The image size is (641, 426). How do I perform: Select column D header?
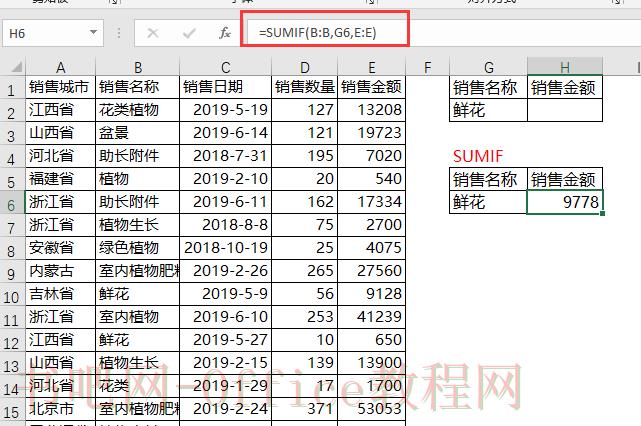[x=305, y=67]
